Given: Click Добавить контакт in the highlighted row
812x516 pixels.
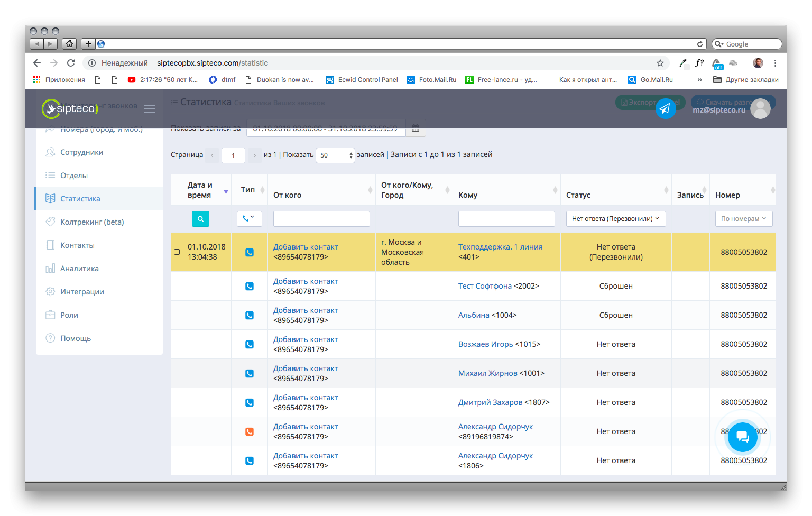Looking at the screenshot, I should point(306,247).
